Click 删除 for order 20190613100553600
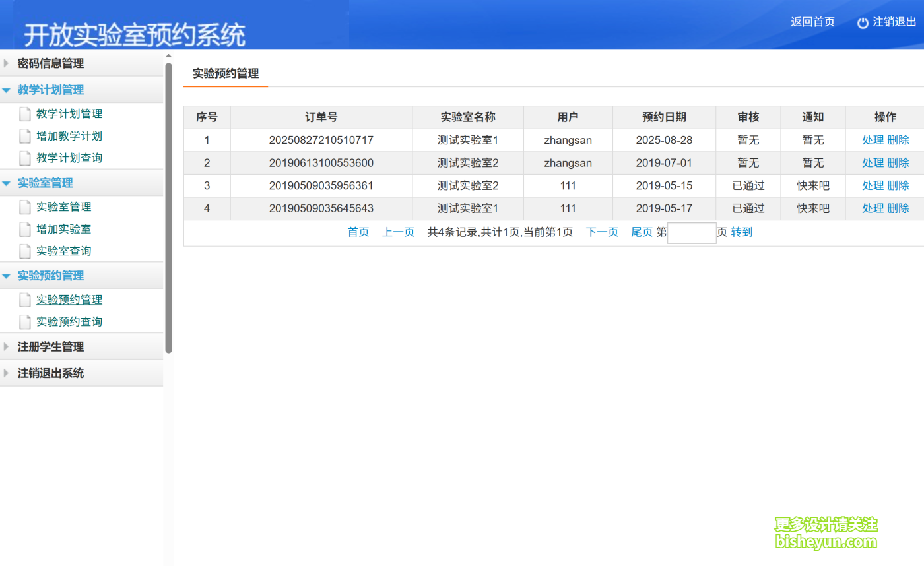The image size is (924, 566). point(898,163)
